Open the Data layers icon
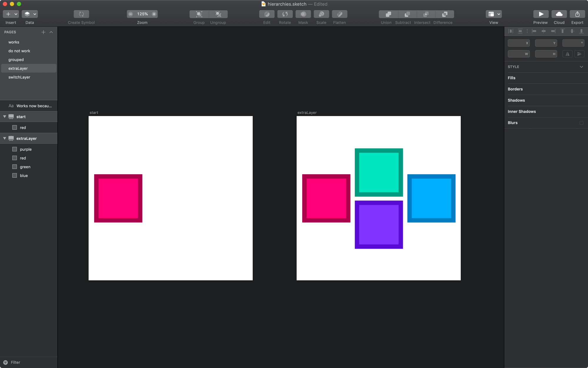Screen dimensions: 588x368 [x=27, y=14]
